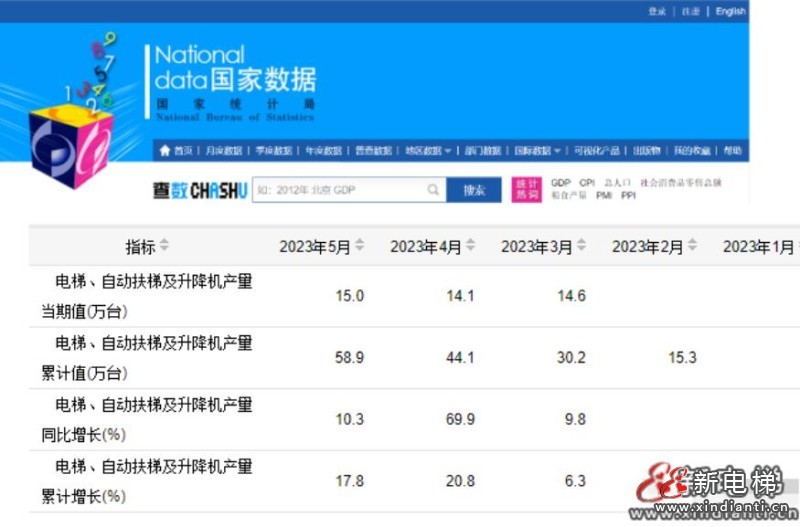Sort the 2023年5月 column
800x527 pixels.
point(360,246)
